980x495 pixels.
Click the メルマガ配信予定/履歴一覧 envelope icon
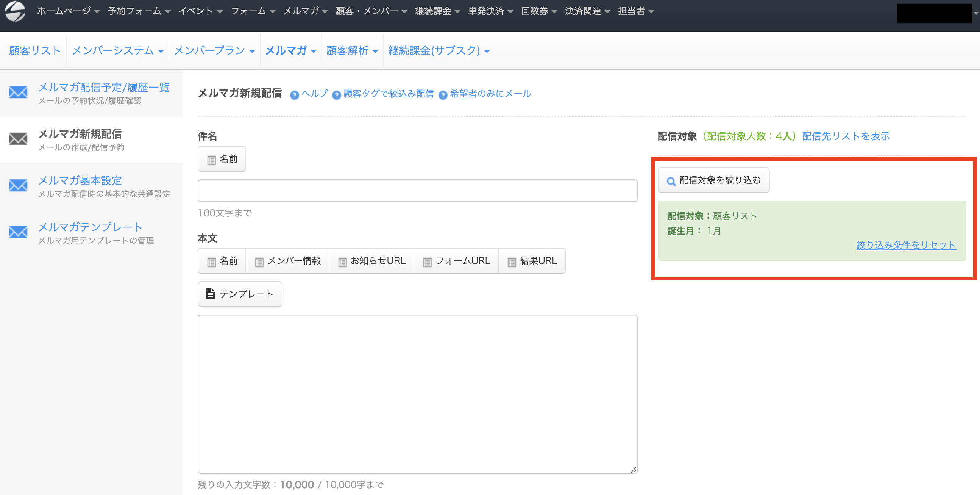pyautogui.click(x=18, y=92)
